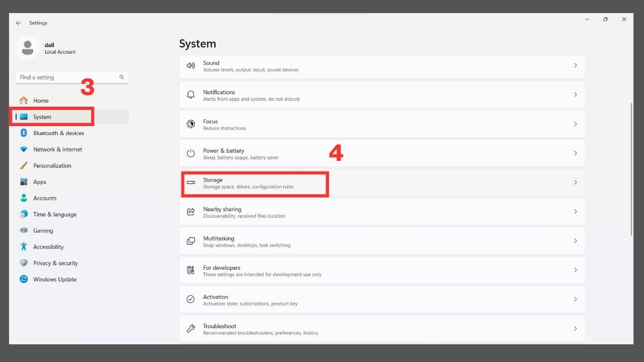Image resolution: width=644 pixels, height=362 pixels.
Task: Click the Focus target icon
Action: click(x=191, y=124)
